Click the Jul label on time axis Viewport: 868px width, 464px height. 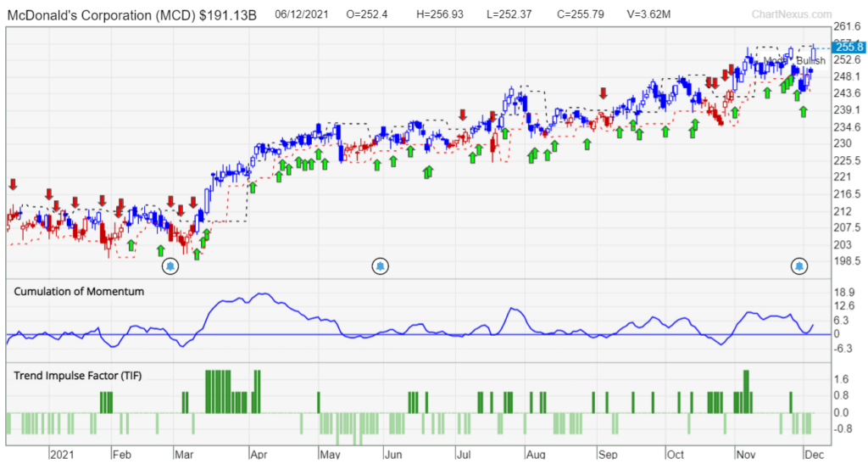pyautogui.click(x=464, y=455)
